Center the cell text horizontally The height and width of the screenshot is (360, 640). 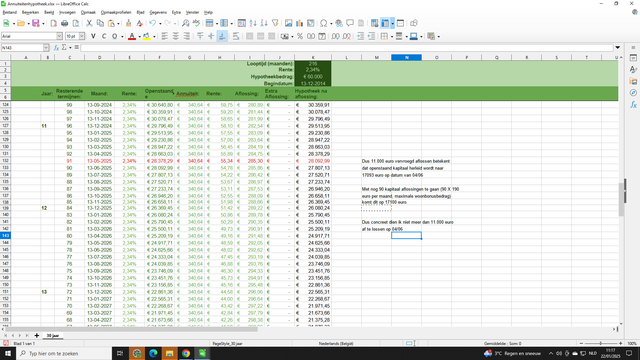pyautogui.click(x=176, y=36)
